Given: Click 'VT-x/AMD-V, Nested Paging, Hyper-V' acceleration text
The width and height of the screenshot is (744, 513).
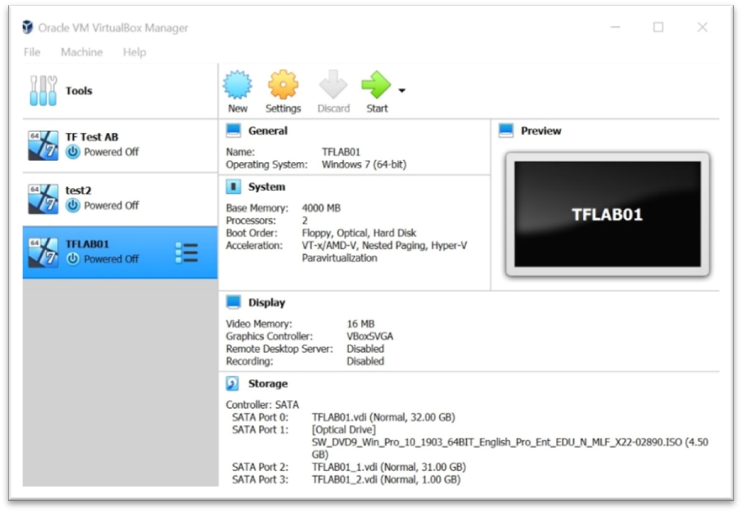Looking at the screenshot, I should tap(384, 246).
